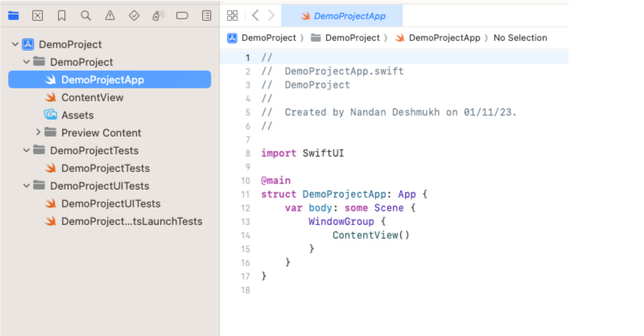Click line number 14 in gutter
644x336 pixels.
(x=246, y=236)
